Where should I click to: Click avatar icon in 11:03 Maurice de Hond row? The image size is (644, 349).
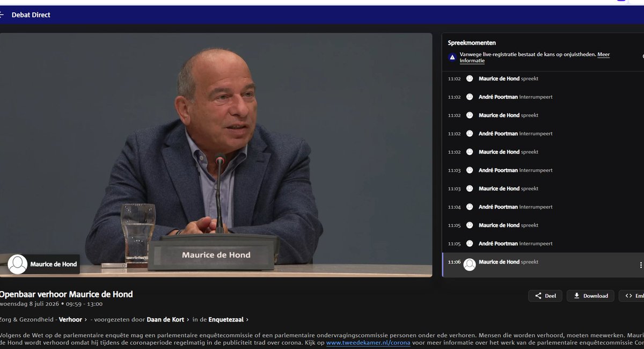pyautogui.click(x=470, y=188)
